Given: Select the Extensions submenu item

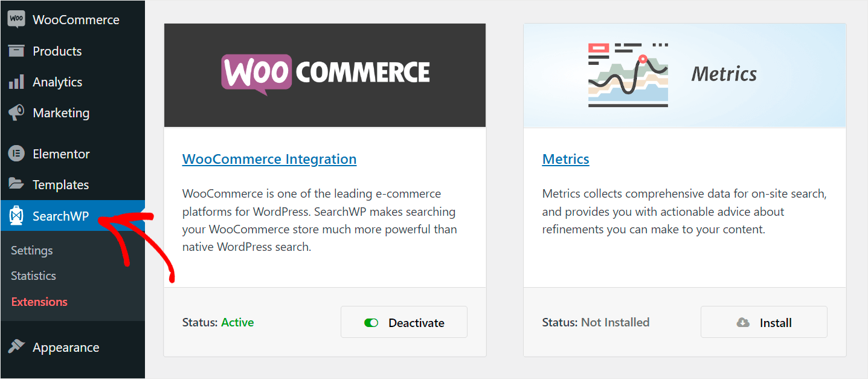Looking at the screenshot, I should coord(39,302).
